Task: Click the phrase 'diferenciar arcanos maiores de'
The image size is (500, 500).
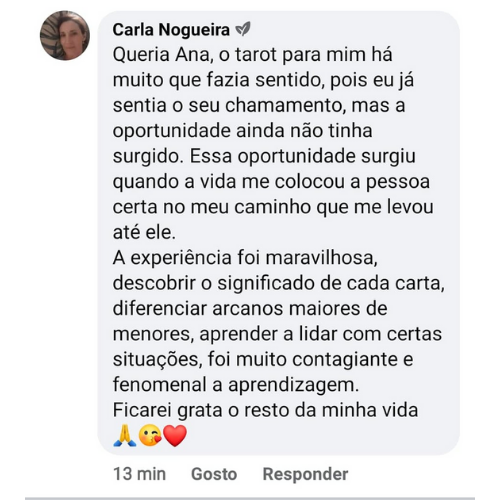Action: coord(250,309)
